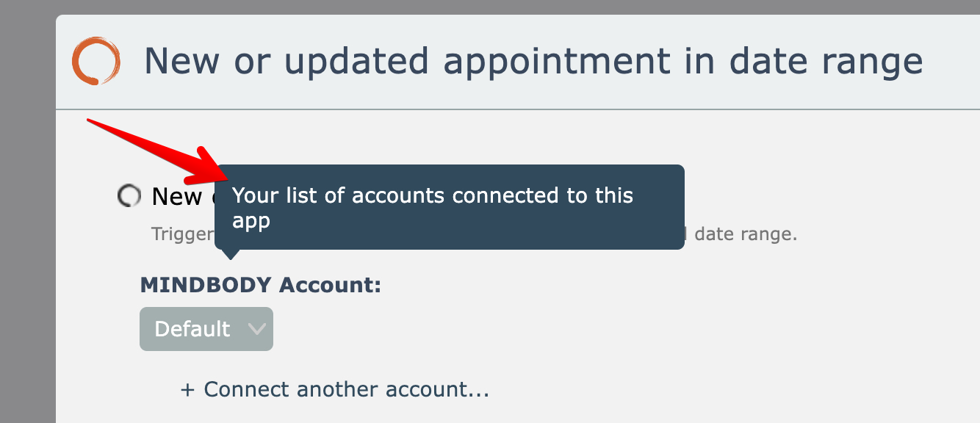Click the "date range." description text
980x423 pixels.
pyautogui.click(x=745, y=234)
